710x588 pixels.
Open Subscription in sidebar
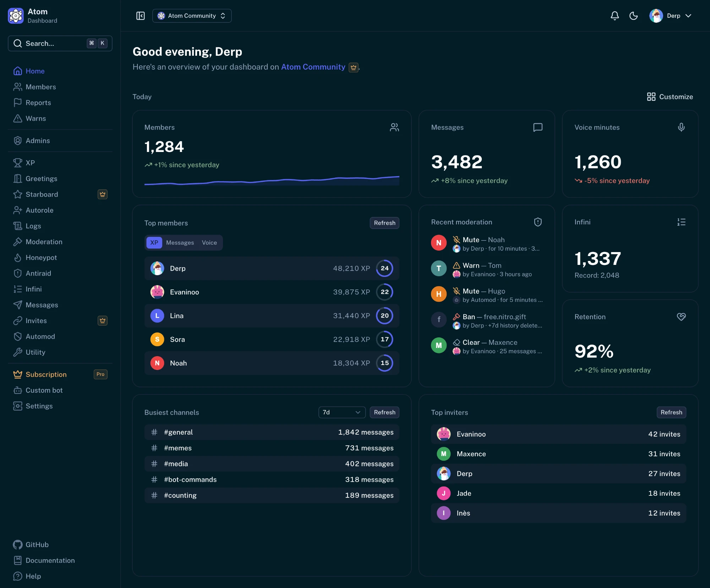coord(60,374)
